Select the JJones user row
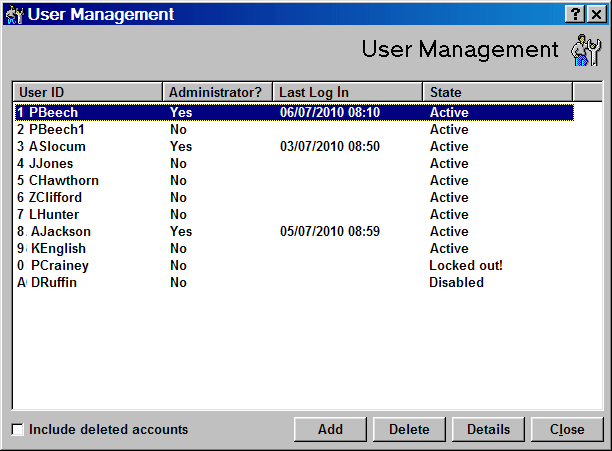This screenshot has height=451, width=612. [x=294, y=163]
